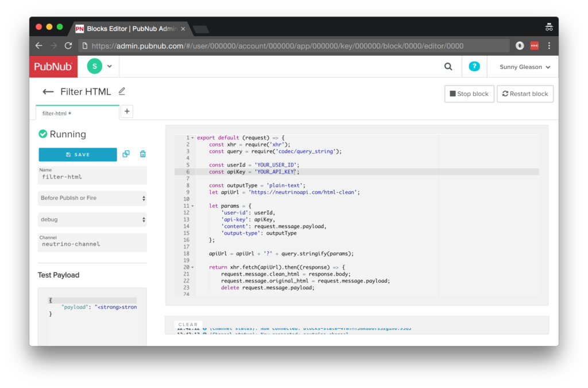Open help via the question mark icon
The height and width of the screenshot is (388, 588).
point(474,67)
